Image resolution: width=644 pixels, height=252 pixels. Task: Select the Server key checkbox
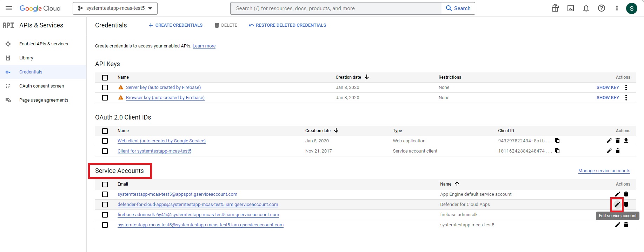tap(105, 88)
